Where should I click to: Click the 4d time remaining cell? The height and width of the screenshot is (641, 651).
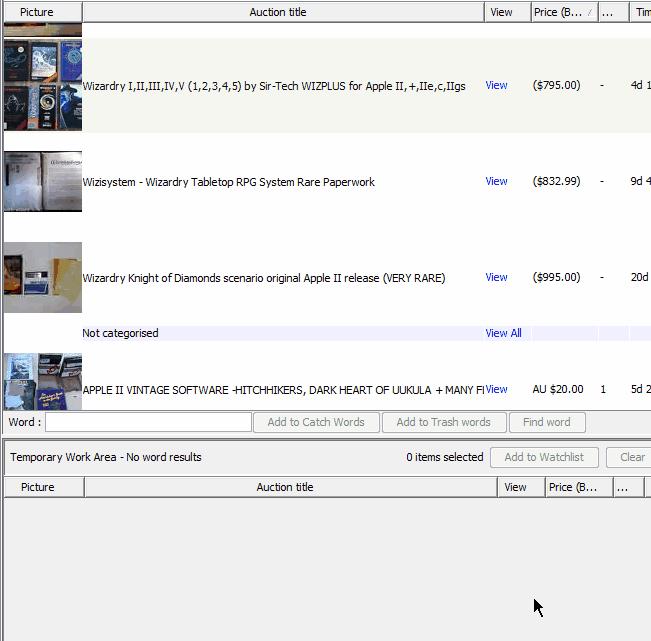pos(640,85)
